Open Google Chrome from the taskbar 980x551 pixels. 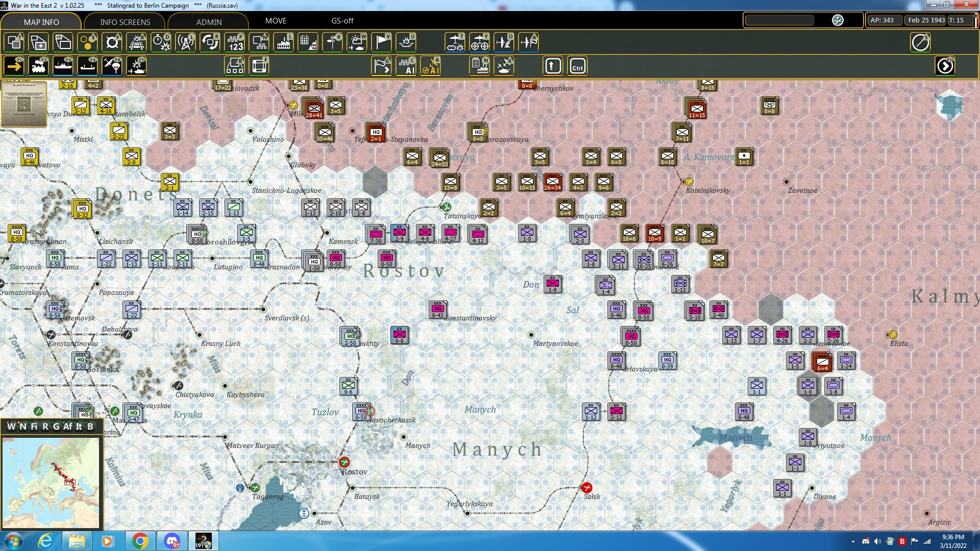coord(140,541)
